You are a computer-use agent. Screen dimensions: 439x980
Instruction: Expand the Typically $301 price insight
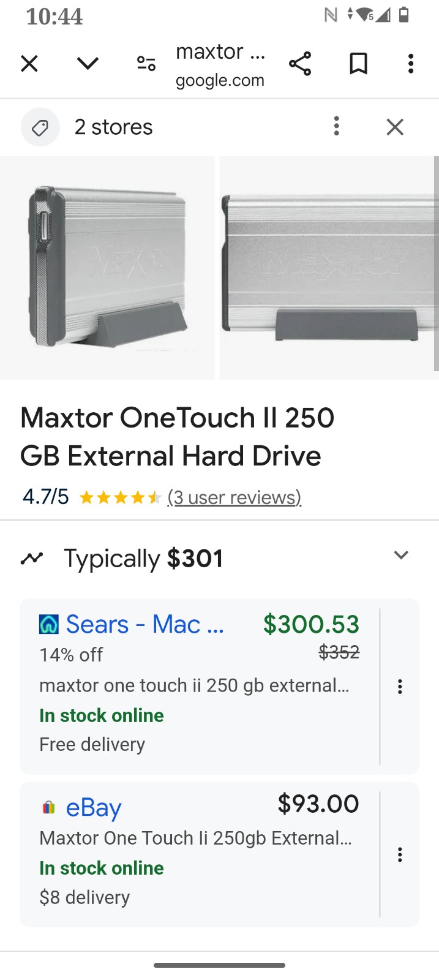pyautogui.click(x=401, y=555)
